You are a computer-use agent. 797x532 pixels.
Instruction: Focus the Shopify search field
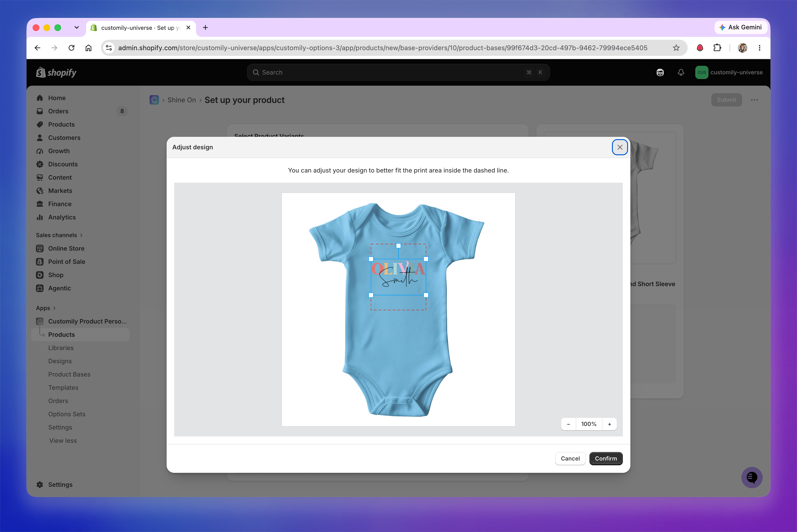398,72
